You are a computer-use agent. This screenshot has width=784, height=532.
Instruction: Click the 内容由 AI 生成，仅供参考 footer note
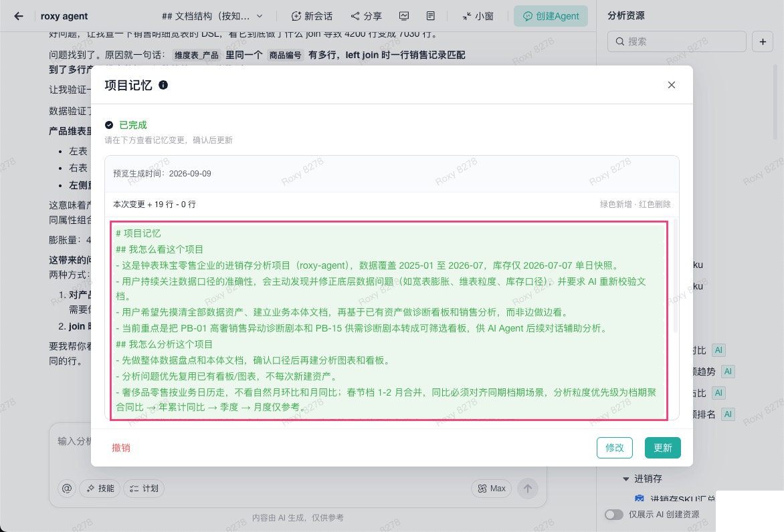click(298, 517)
